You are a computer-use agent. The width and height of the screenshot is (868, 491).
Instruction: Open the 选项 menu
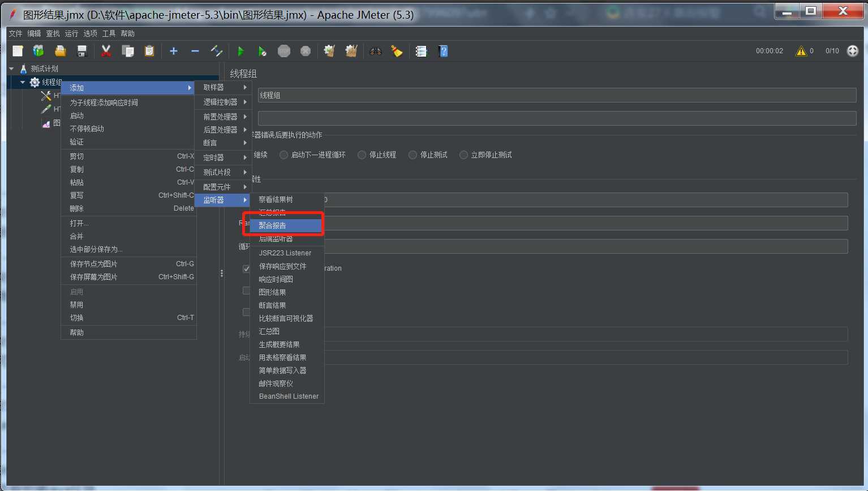pos(91,33)
